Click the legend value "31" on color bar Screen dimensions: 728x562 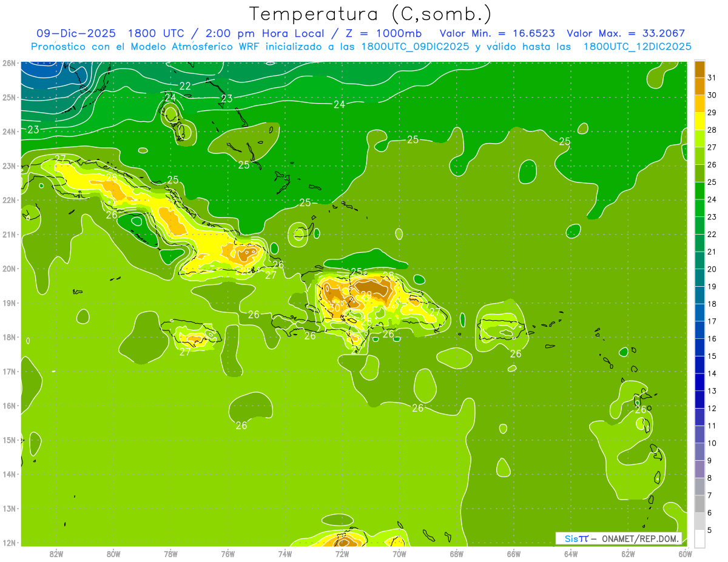coord(712,78)
